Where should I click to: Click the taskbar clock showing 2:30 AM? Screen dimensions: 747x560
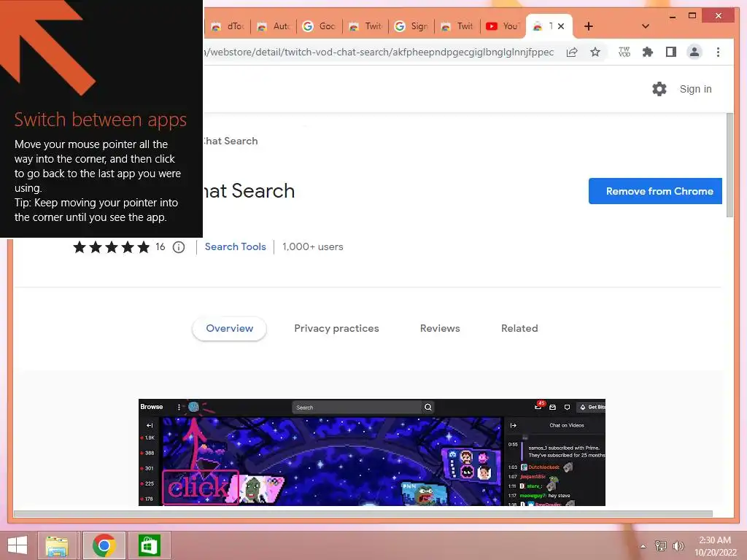715,546
